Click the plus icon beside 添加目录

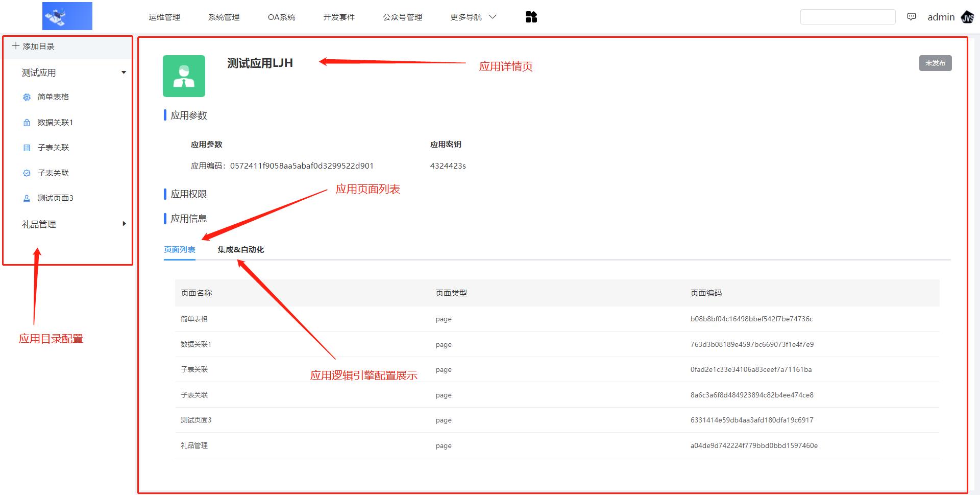(x=16, y=46)
